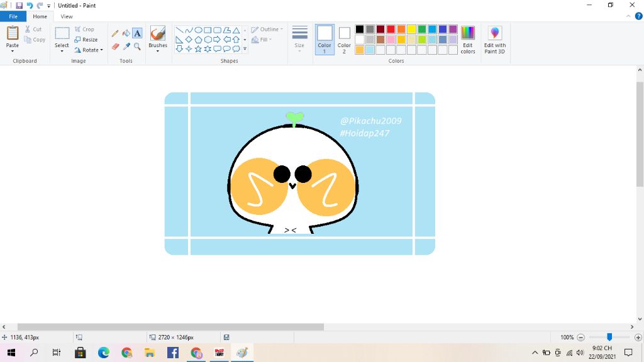Switch to the View tab
Viewport: 644px width, 362px height.
click(67, 16)
